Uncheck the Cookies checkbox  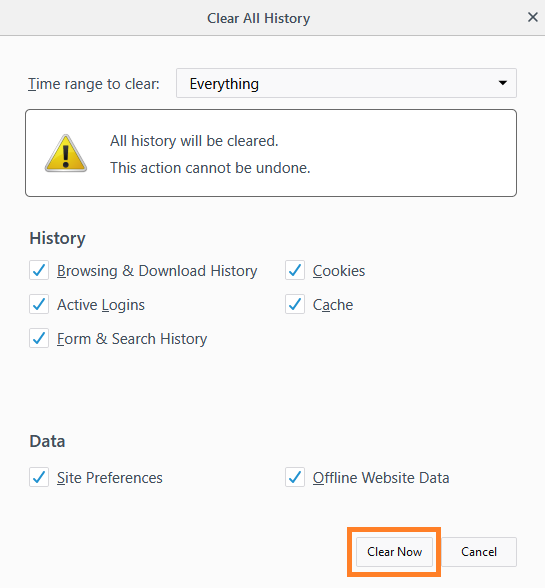point(295,270)
